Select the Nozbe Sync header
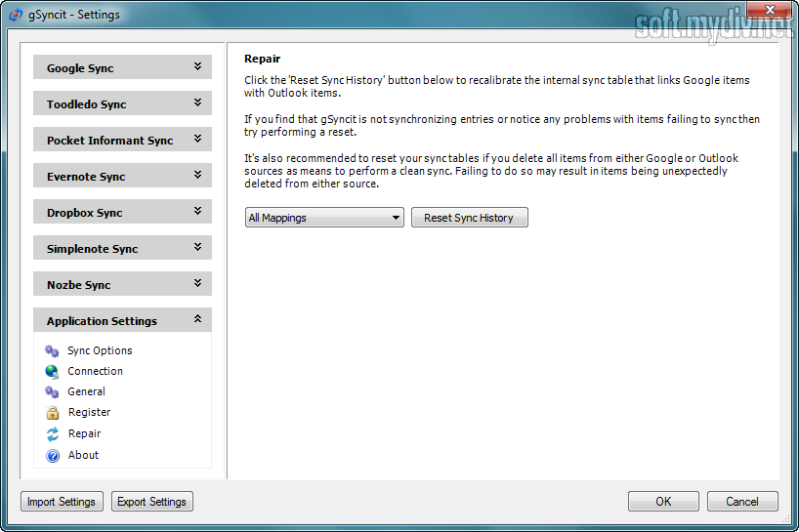Screen dimensions: 799x532 (122, 285)
